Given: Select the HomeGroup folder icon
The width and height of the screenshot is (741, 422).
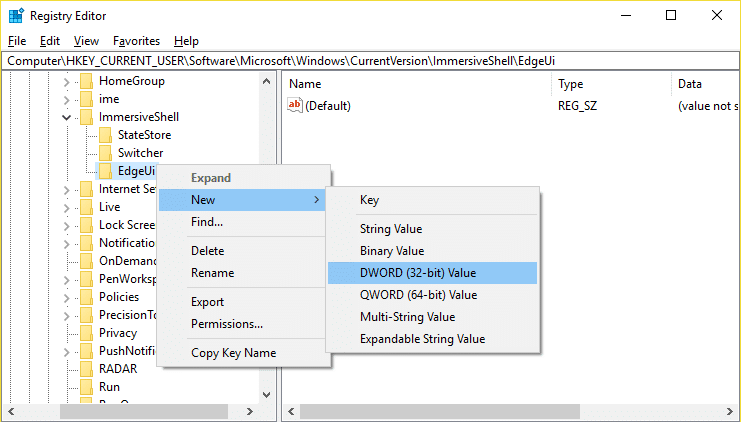Looking at the screenshot, I should (x=86, y=81).
